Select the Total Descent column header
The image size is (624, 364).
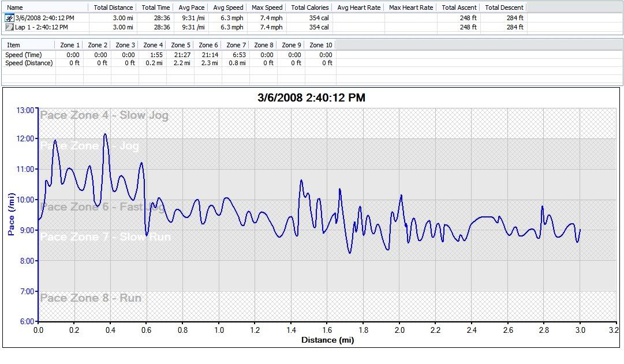(x=504, y=7)
